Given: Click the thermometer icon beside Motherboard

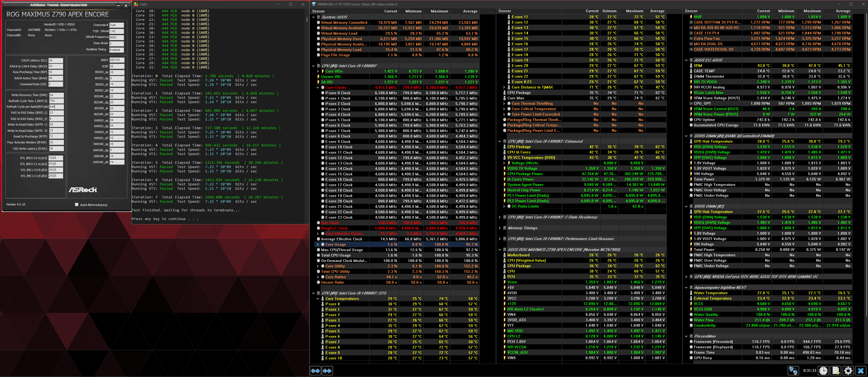Looking at the screenshot, I should [504, 255].
